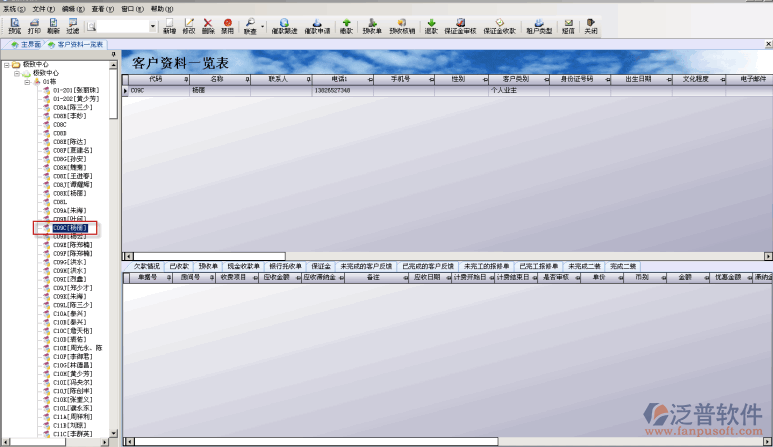Collapse the second-level 物业中心 node
This screenshot has height=447, width=773.
(16, 73)
